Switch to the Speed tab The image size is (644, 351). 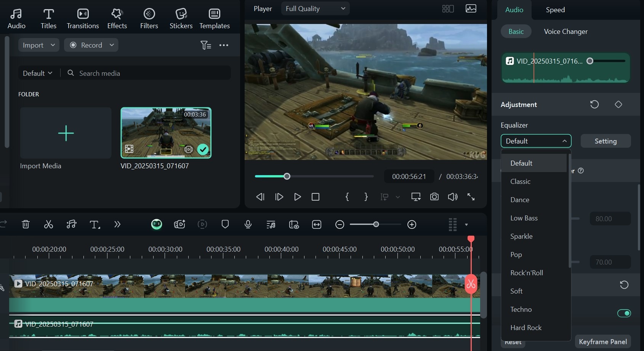click(555, 10)
